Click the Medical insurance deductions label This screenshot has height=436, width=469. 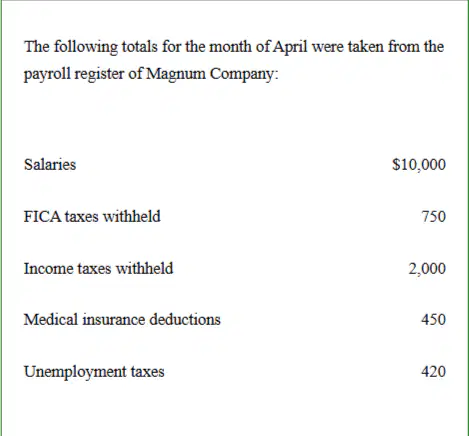[122, 319]
